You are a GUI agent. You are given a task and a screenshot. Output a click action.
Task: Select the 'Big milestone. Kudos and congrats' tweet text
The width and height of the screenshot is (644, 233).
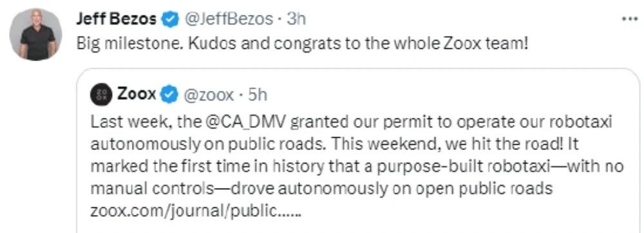(302, 44)
